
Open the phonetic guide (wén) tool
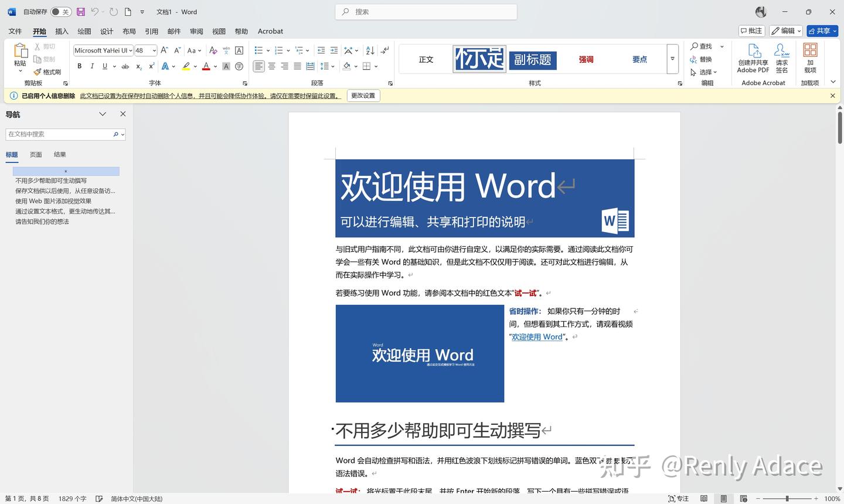[226, 50]
